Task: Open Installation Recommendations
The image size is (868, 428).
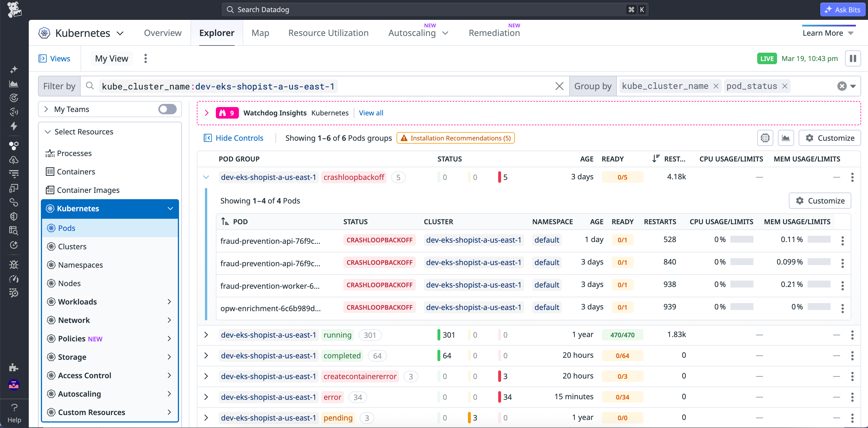Action: point(455,138)
